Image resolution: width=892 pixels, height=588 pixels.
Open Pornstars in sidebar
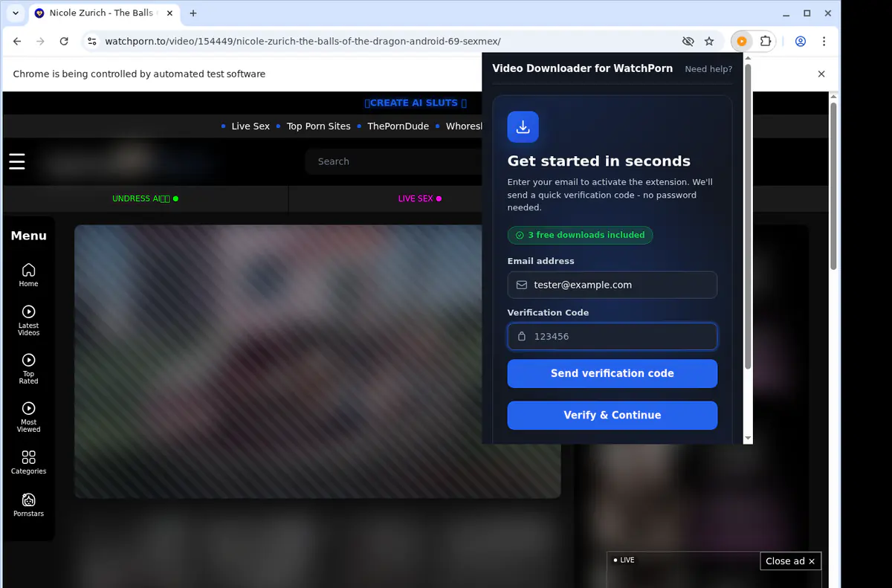pyautogui.click(x=28, y=505)
